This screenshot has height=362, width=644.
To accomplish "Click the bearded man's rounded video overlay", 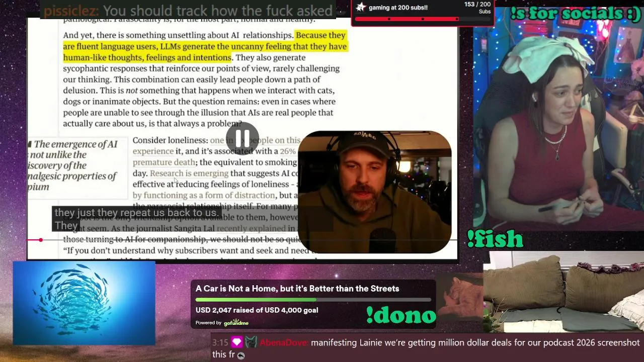I will click(374, 192).
